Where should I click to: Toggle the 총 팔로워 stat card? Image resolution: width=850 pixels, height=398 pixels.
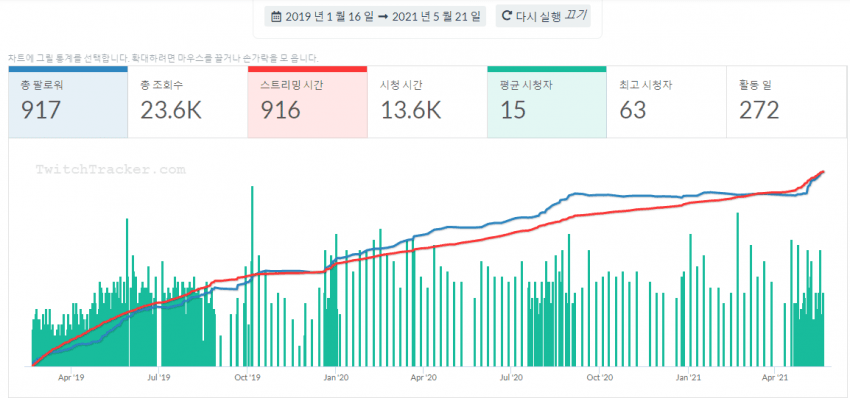68,102
